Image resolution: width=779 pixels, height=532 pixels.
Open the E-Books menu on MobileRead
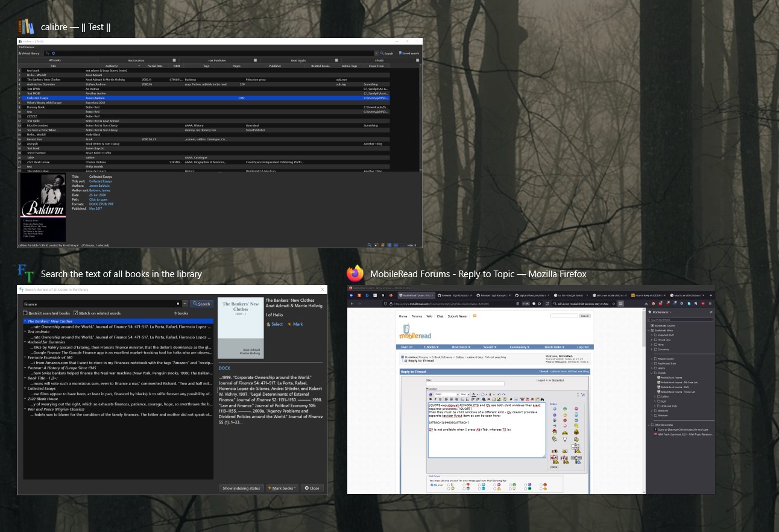tap(432, 347)
